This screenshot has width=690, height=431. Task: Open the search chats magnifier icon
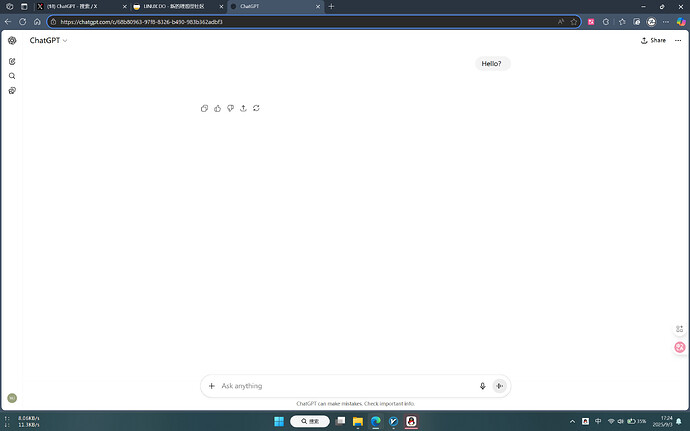pos(12,76)
